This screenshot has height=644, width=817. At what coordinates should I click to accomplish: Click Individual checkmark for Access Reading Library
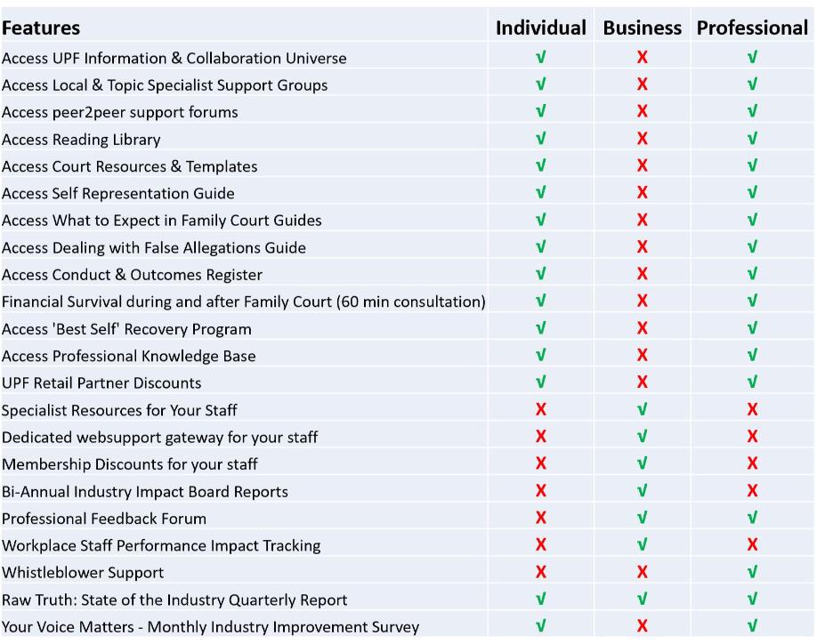click(541, 139)
